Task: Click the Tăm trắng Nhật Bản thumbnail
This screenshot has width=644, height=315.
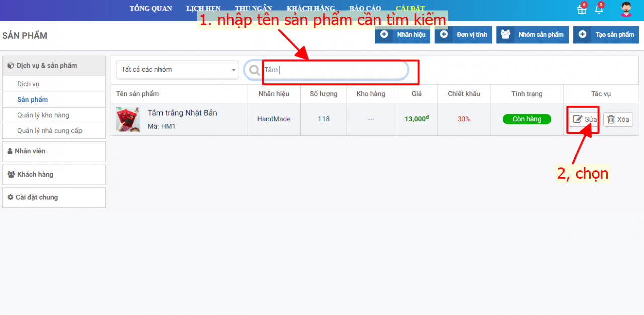Action: point(128,119)
